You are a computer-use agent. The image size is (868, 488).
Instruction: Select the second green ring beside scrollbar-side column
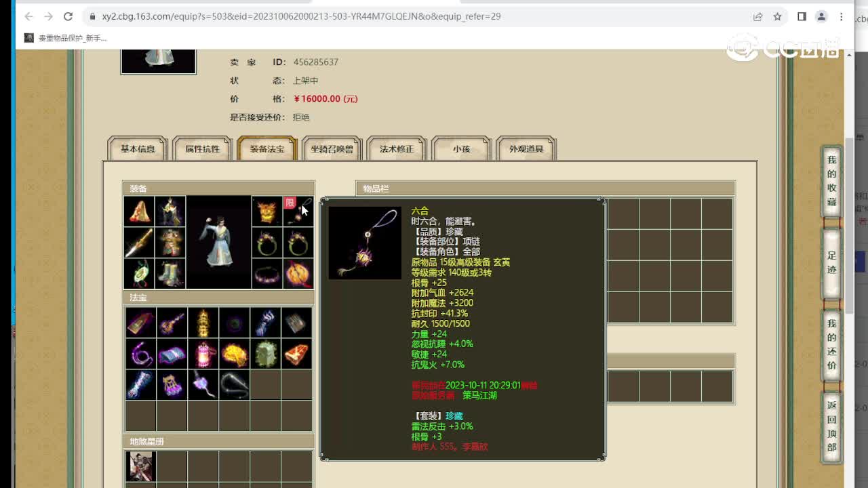click(x=298, y=243)
